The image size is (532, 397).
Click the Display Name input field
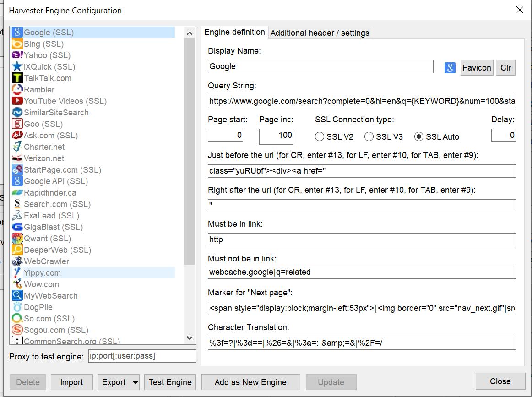coord(320,66)
